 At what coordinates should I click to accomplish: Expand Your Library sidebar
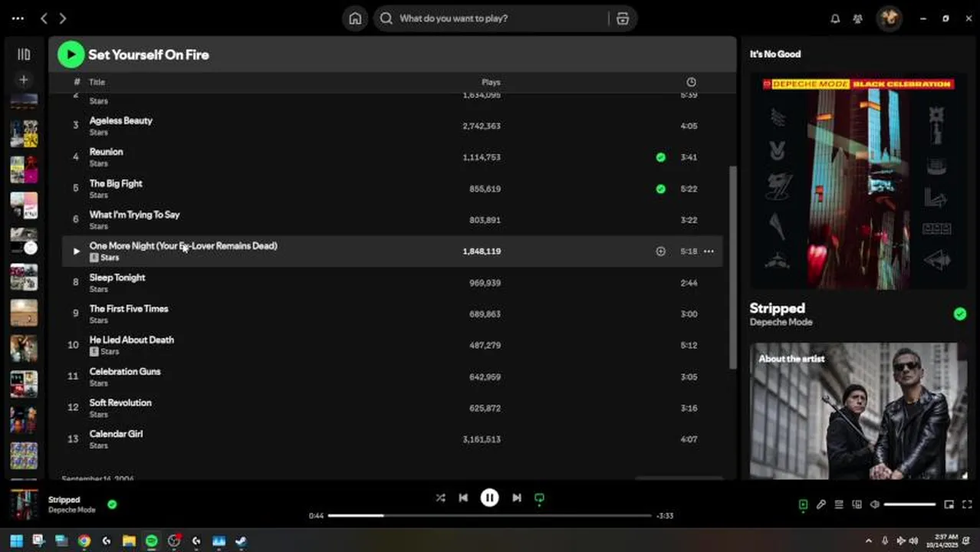[24, 54]
